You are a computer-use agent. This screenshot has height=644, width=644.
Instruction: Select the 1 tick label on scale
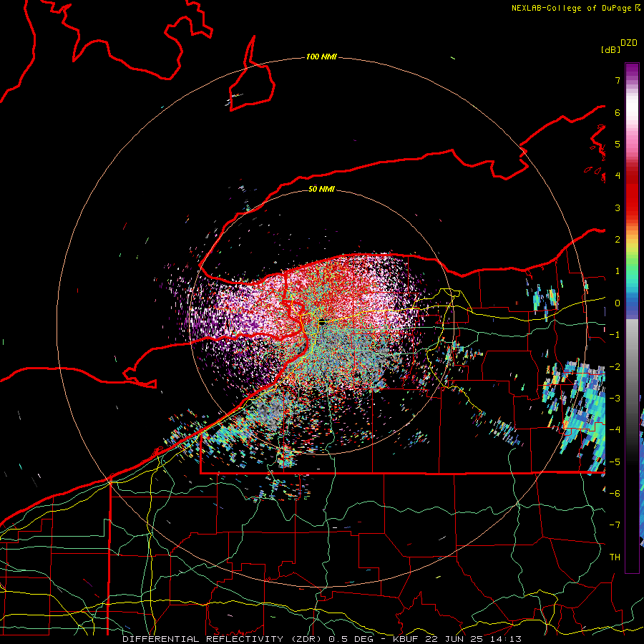point(618,271)
